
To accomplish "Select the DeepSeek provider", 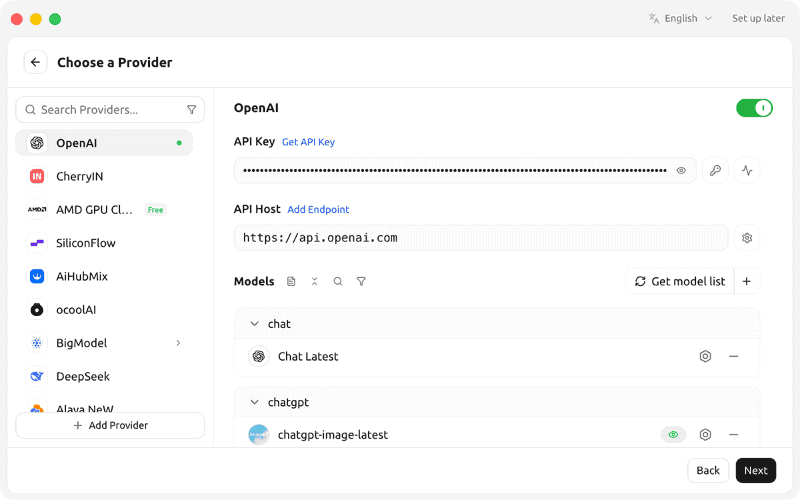I will point(104,377).
